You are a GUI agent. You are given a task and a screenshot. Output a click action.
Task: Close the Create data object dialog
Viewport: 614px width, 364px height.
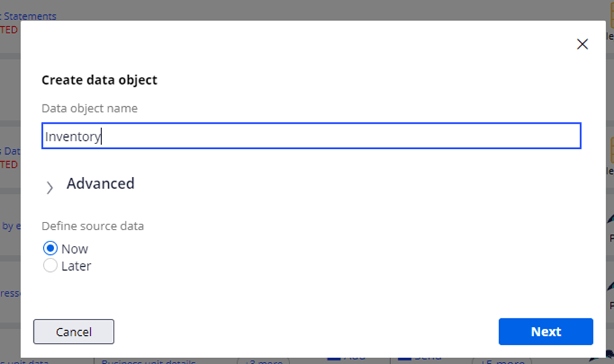(x=582, y=44)
